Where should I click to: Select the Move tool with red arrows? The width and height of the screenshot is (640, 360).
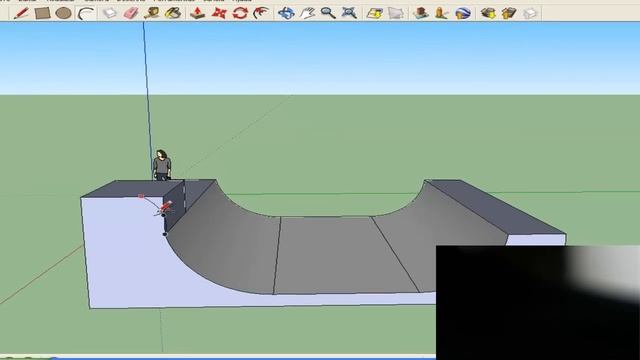[219, 13]
